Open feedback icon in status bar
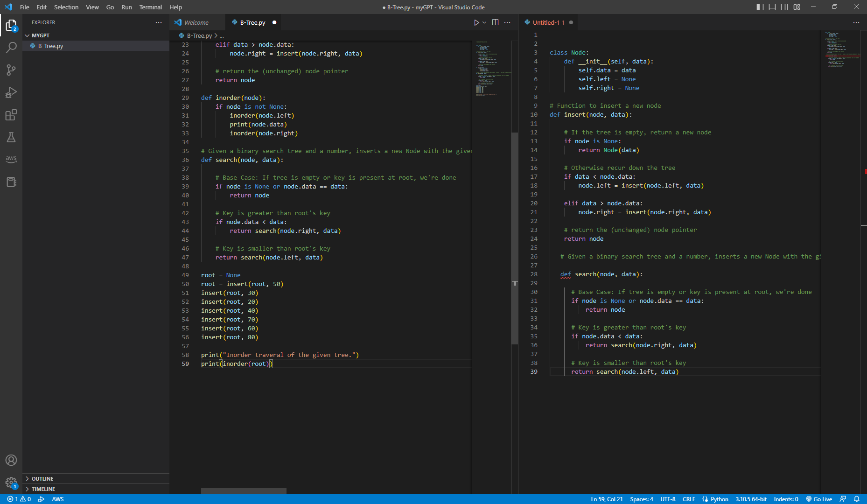The width and height of the screenshot is (867, 504). (x=843, y=499)
